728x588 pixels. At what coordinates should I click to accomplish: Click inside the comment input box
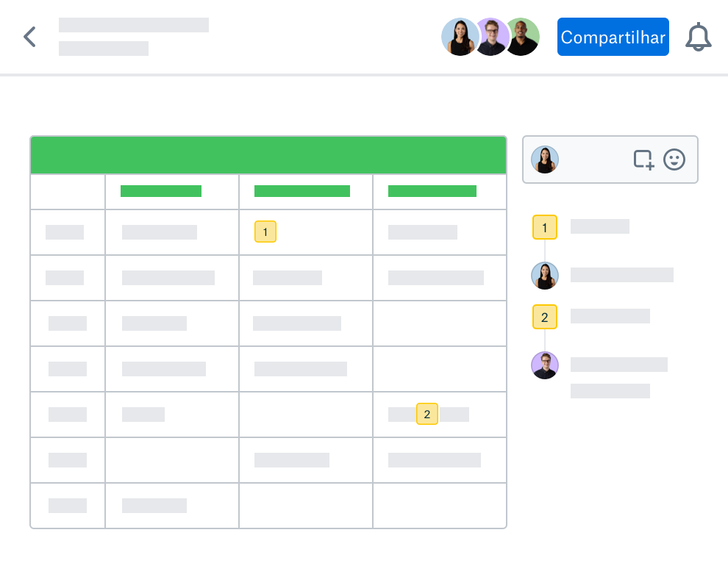(596, 159)
